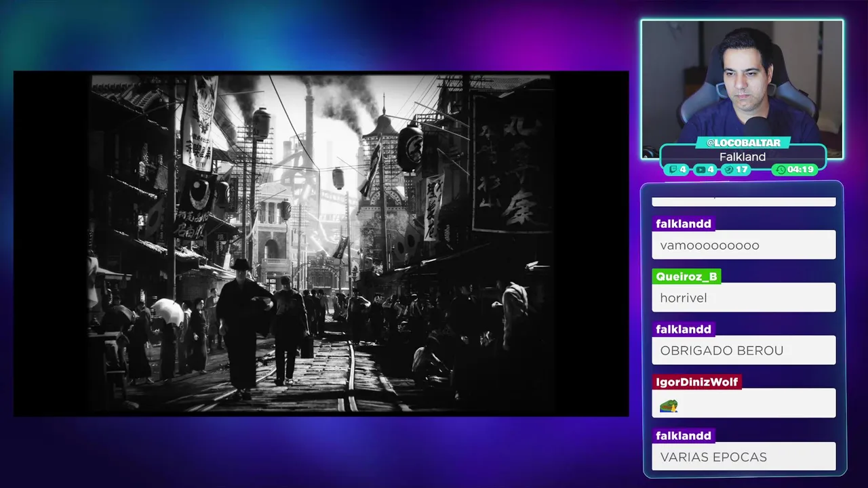Viewport: 868px width, 488px height.
Task: Click the Twitch viewer count icon
Action: tap(673, 169)
